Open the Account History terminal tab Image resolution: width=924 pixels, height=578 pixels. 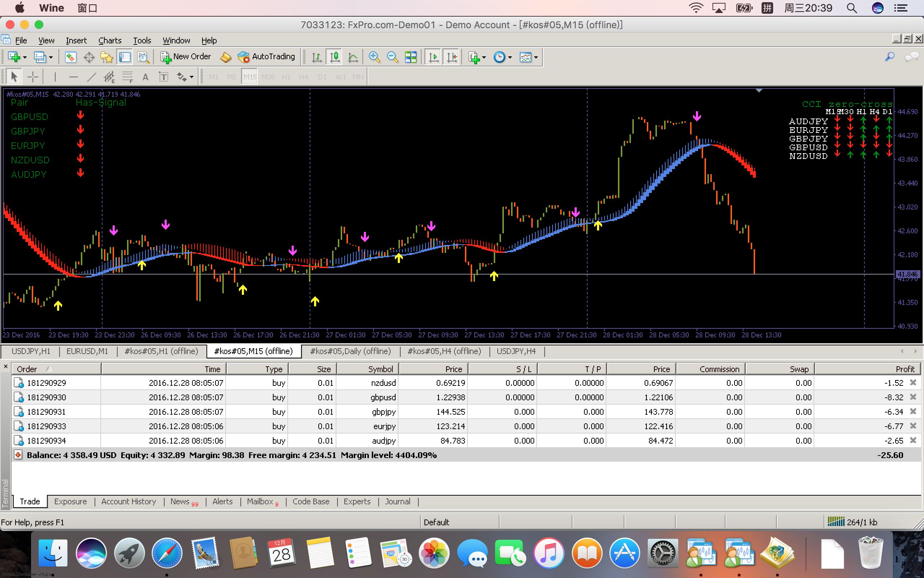click(x=128, y=501)
